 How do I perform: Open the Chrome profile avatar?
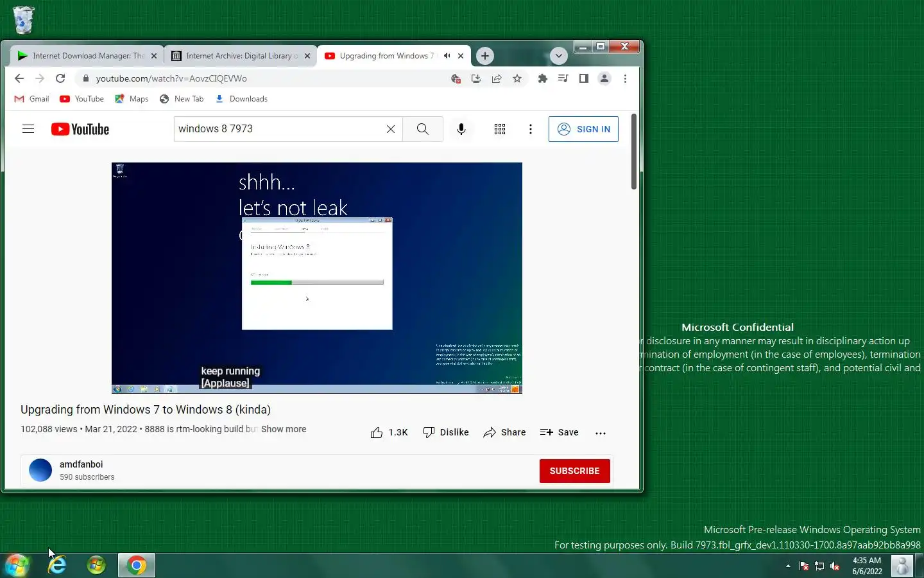coord(604,78)
